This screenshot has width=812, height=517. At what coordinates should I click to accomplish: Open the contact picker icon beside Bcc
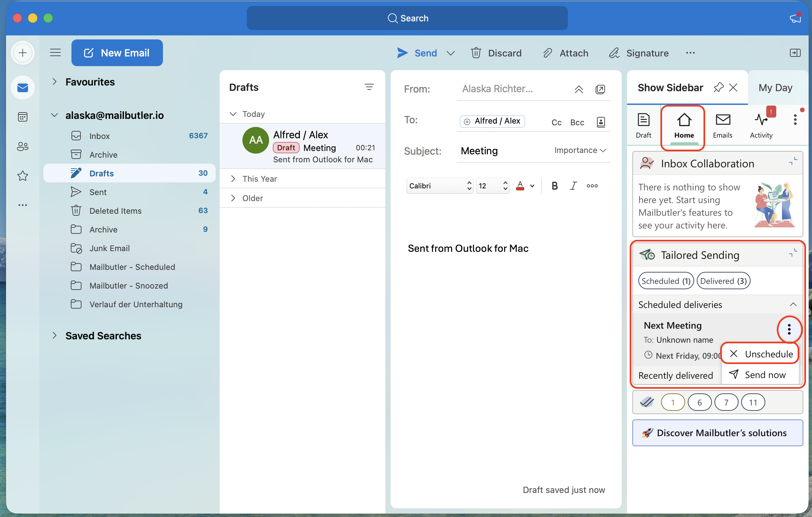(x=601, y=122)
